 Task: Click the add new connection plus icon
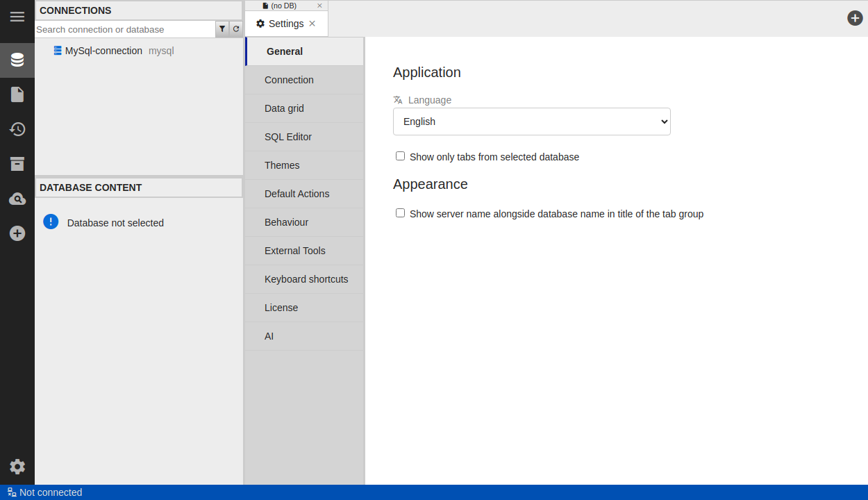point(17,233)
